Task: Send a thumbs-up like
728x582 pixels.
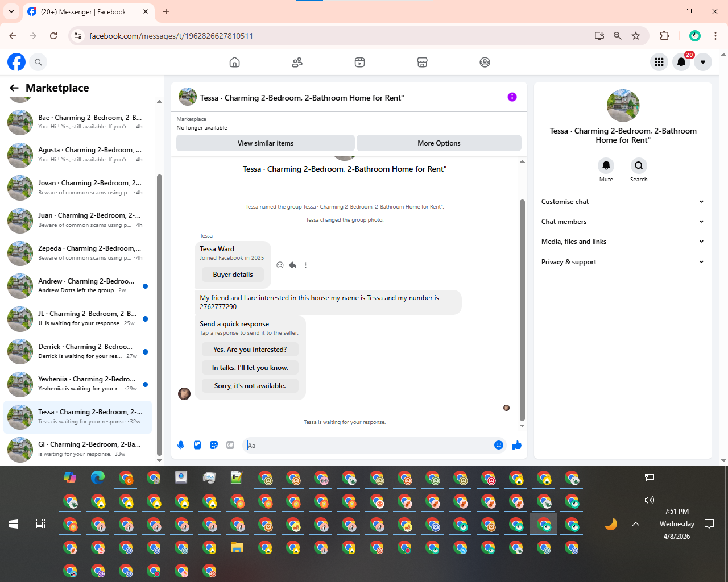Action: tap(517, 445)
